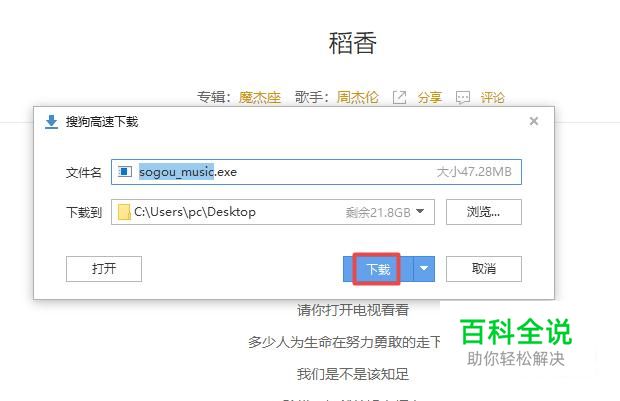620x401 pixels.
Task: Expand the download path dropdown arrow
Action: click(x=420, y=212)
